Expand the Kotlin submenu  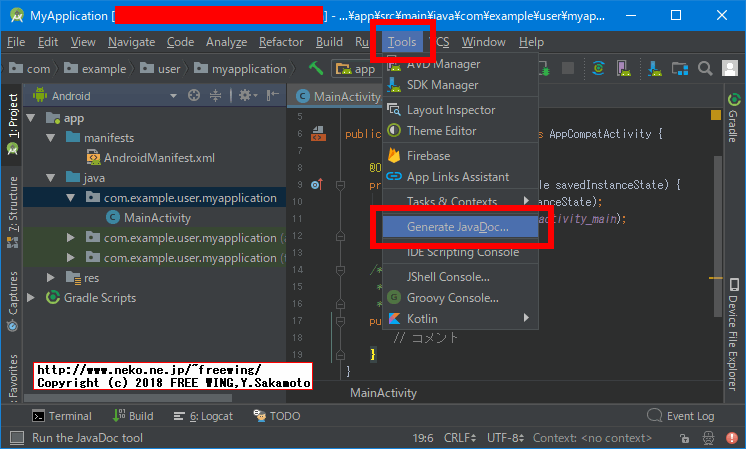click(460, 319)
